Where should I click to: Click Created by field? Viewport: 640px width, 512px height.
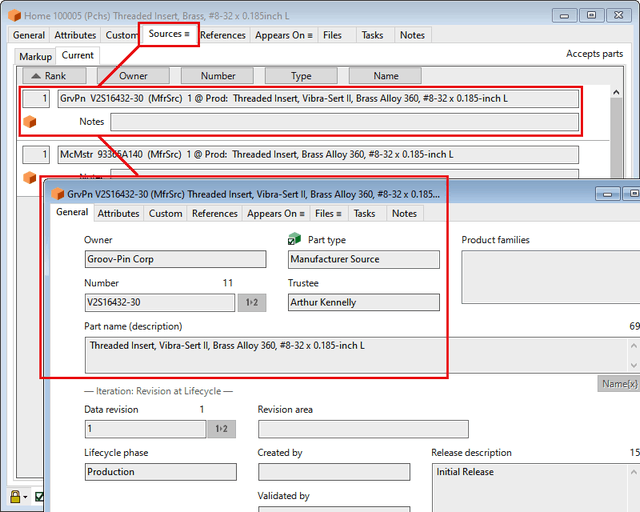tap(334, 472)
